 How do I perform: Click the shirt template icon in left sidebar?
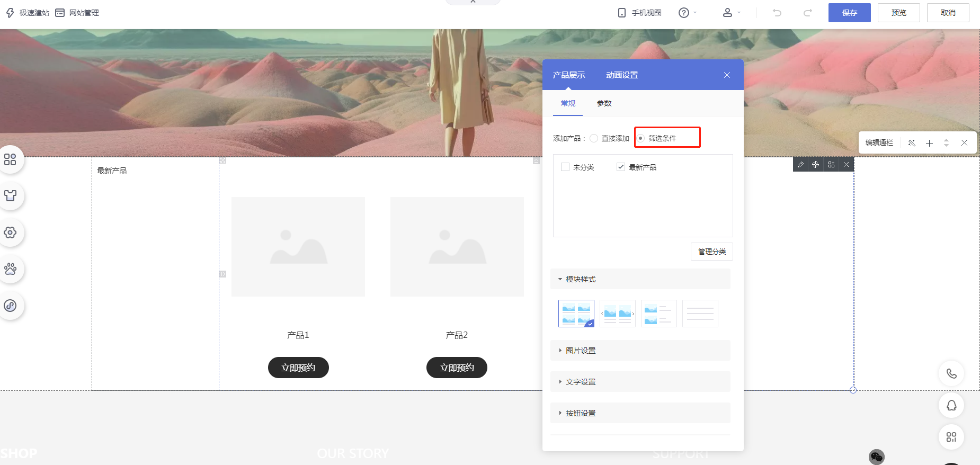click(x=10, y=195)
